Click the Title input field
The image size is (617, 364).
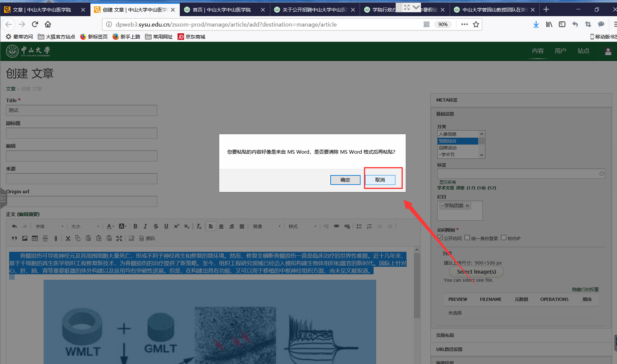point(82,110)
